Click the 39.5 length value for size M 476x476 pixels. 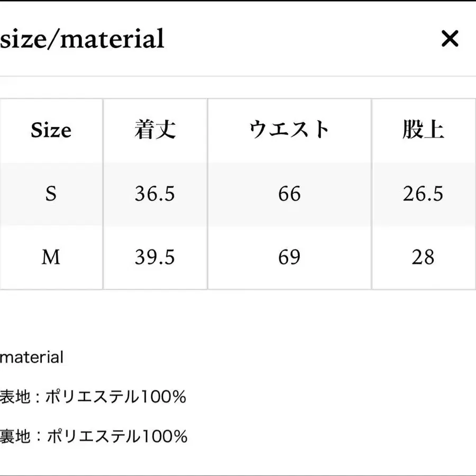(x=154, y=258)
